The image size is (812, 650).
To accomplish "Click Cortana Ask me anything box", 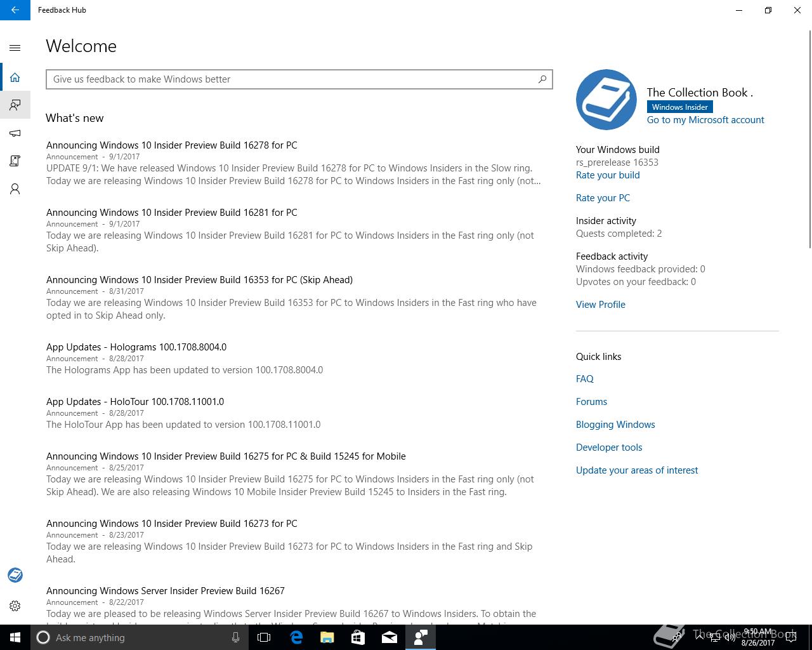I will coord(140,637).
